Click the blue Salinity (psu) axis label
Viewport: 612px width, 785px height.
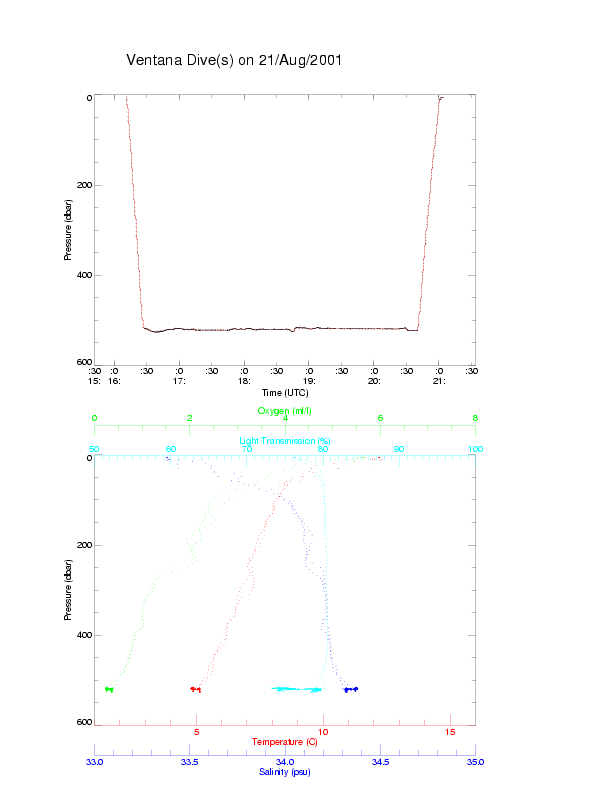pos(284,772)
